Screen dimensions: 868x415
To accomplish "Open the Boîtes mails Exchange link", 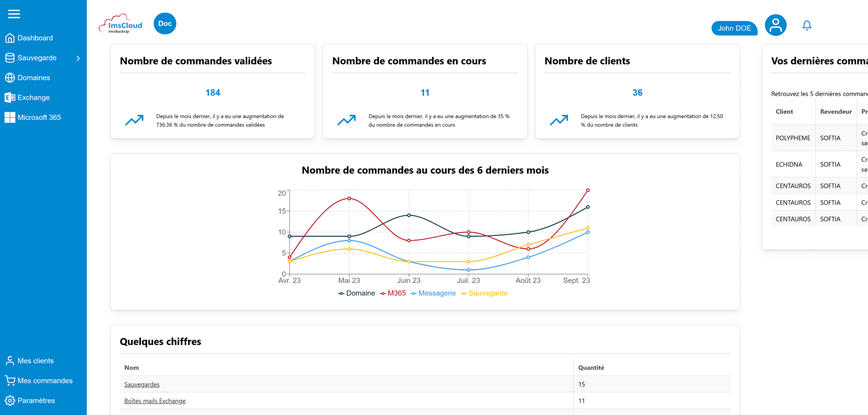I will tap(155, 401).
